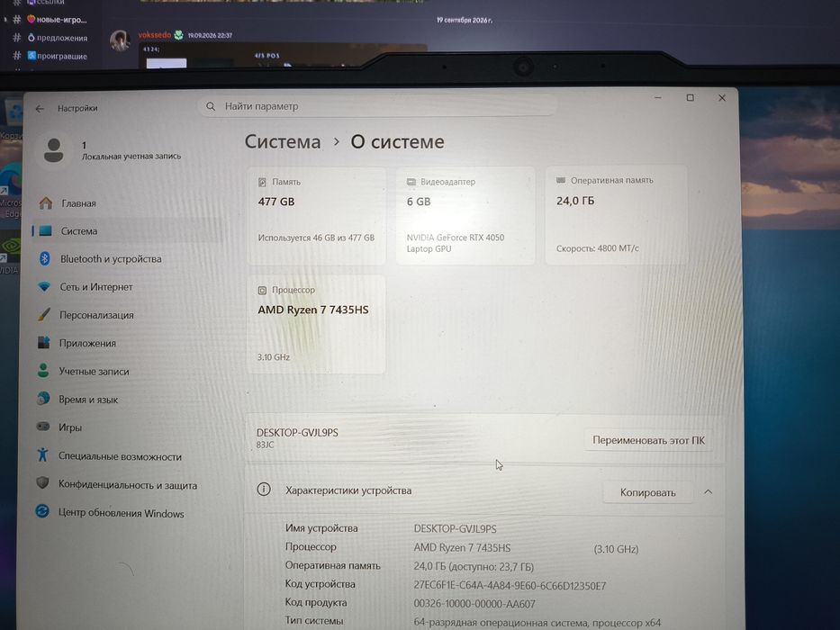Maximize the Settings window
840x630 pixels.
coord(690,97)
